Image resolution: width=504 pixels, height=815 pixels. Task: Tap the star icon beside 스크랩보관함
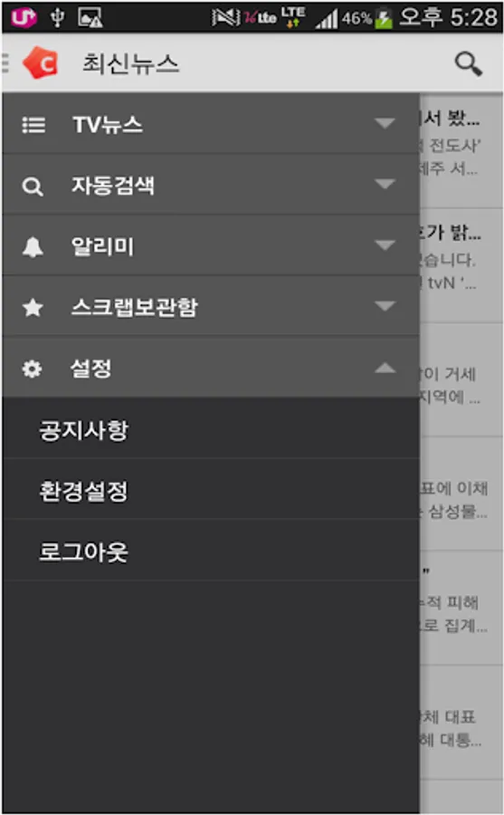33,308
